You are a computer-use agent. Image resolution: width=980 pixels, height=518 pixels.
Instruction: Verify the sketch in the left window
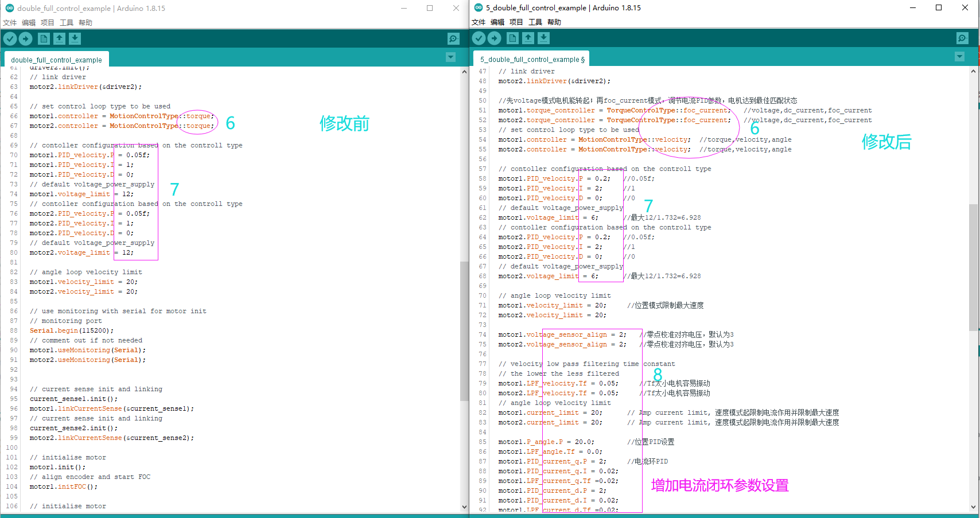(10, 38)
